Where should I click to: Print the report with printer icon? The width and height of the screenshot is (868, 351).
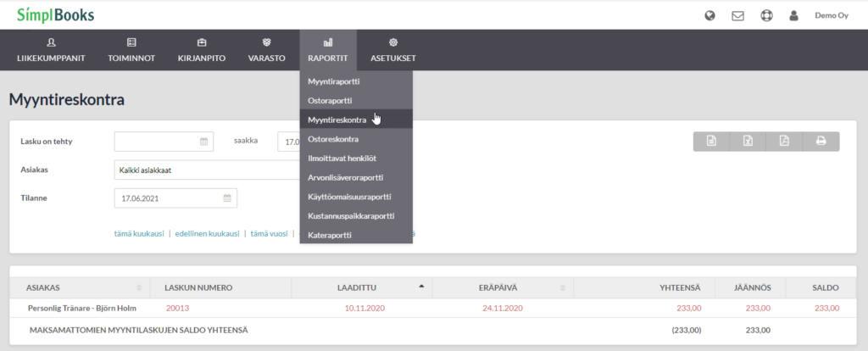click(821, 142)
